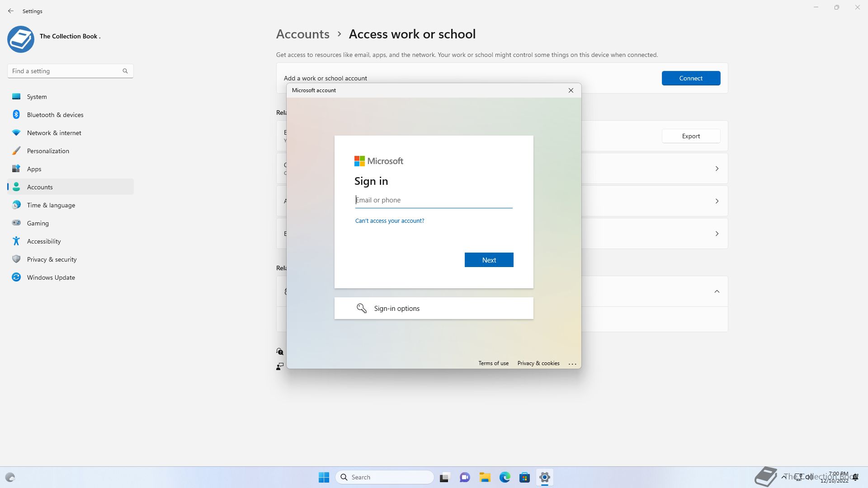Viewport: 868px width, 488px height.
Task: Click the Connect button
Action: [691, 78]
